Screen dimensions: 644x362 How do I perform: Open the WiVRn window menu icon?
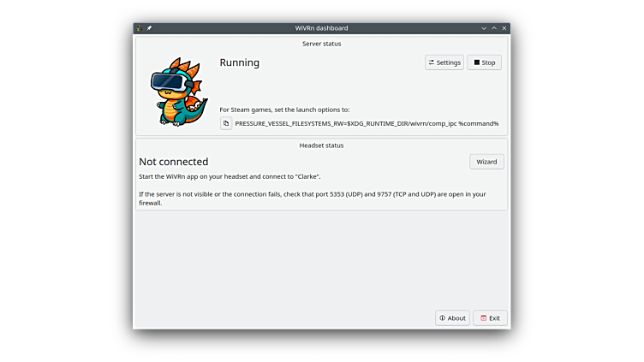pyautogui.click(x=140, y=28)
